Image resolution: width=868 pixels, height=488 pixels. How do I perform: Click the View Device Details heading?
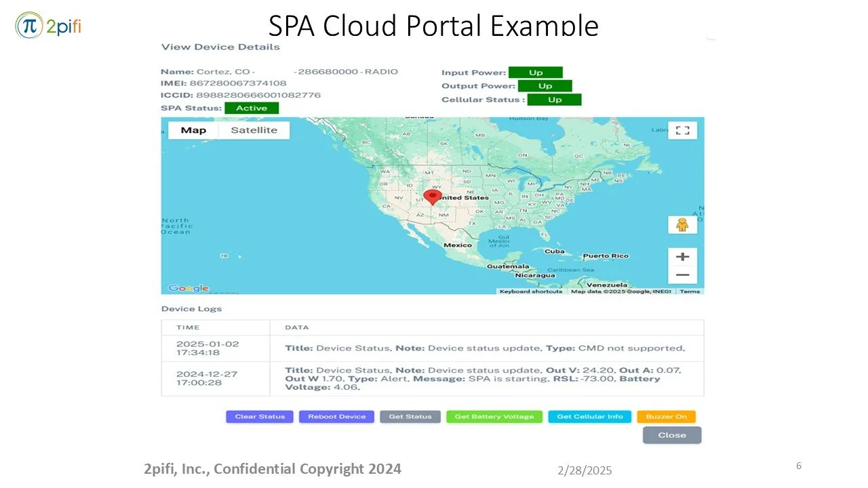click(220, 47)
